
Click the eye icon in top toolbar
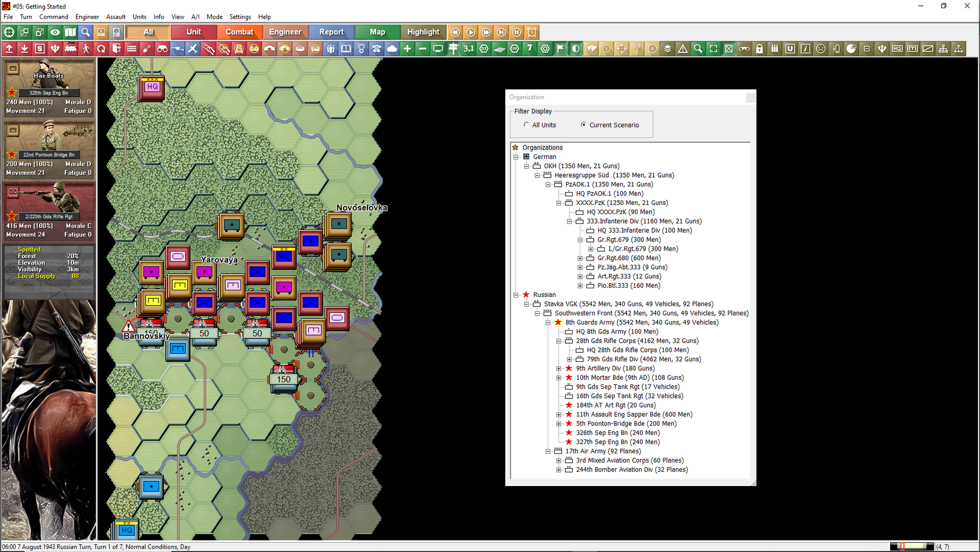click(x=55, y=32)
